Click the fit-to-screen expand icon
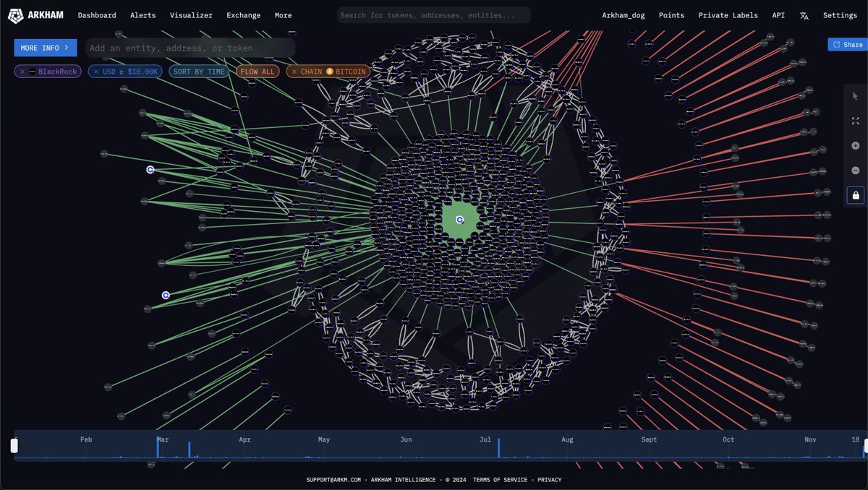 point(855,121)
